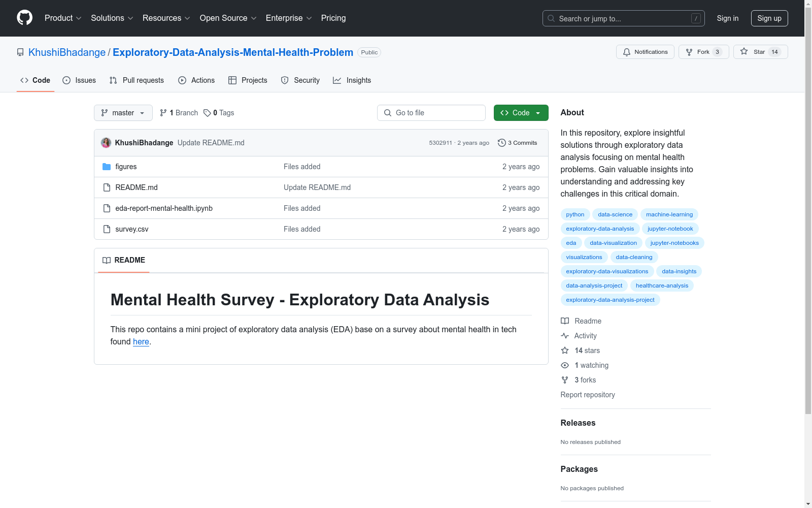The image size is (812, 508).
Task: Click the 5302911 commit hash
Action: [x=441, y=143]
